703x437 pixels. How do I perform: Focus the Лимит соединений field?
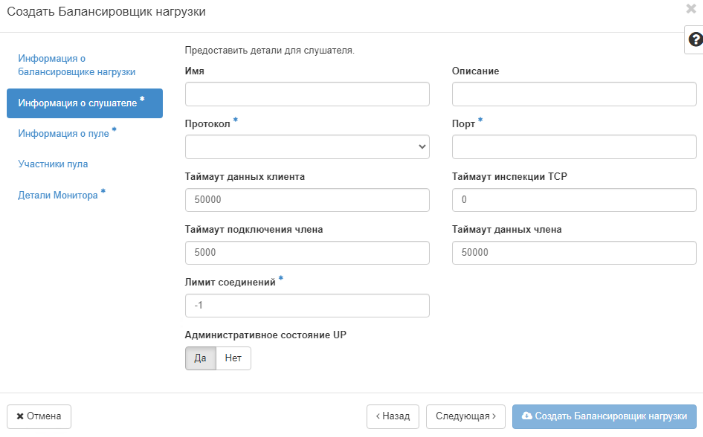pyautogui.click(x=307, y=306)
